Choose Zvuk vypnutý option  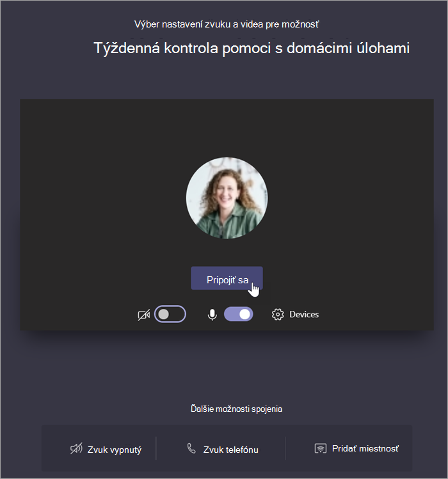click(x=115, y=450)
